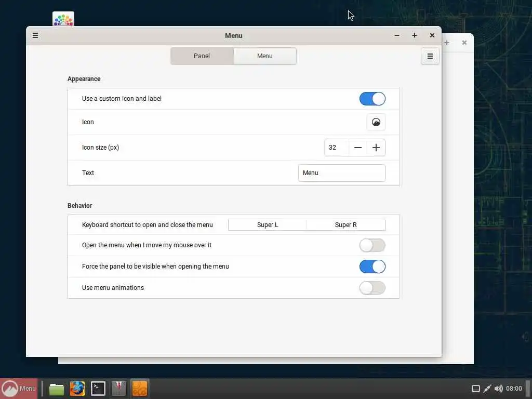Toggle Use a custom icon and label
This screenshot has width=532, height=399.
[372, 99]
